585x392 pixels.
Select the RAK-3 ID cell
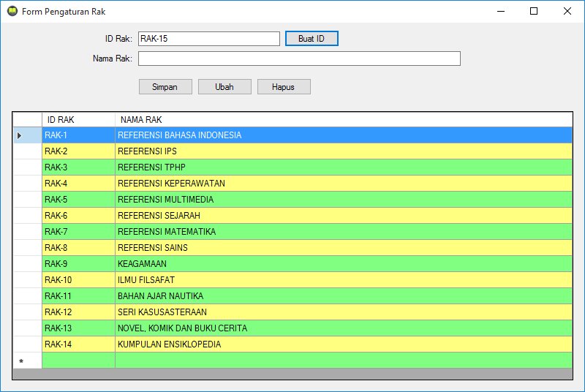pyautogui.click(x=78, y=167)
